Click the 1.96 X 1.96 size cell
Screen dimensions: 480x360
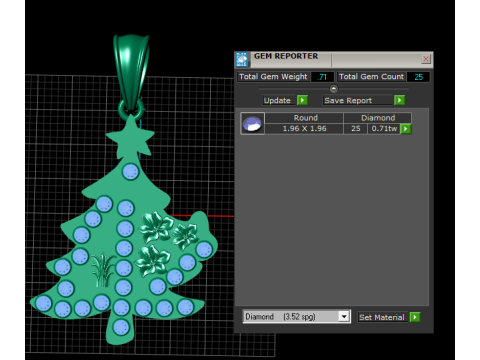pos(304,129)
